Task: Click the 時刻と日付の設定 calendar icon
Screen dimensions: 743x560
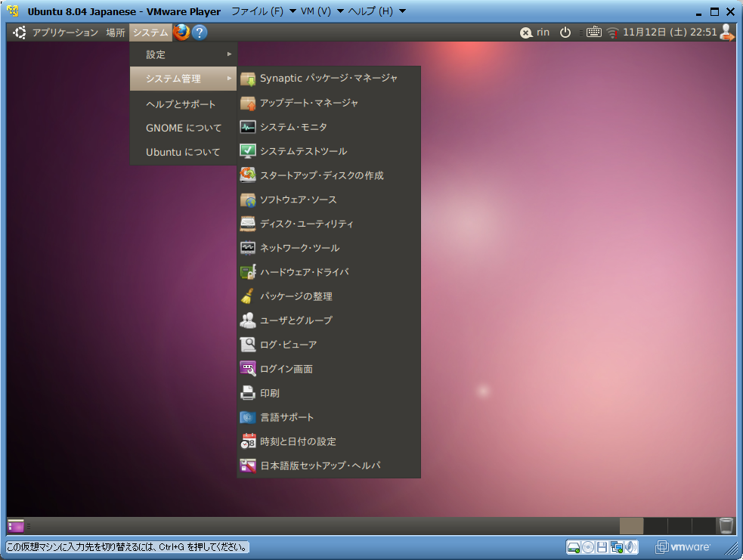Action: (x=248, y=441)
